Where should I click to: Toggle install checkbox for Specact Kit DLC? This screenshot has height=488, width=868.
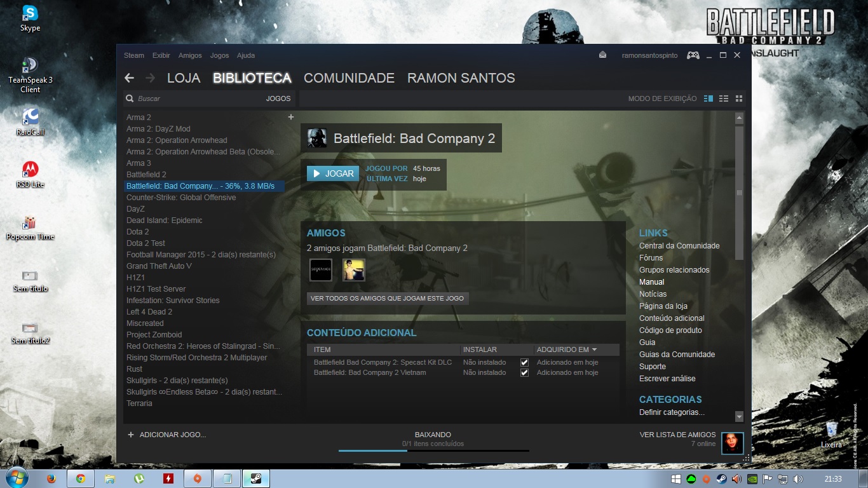[524, 362]
